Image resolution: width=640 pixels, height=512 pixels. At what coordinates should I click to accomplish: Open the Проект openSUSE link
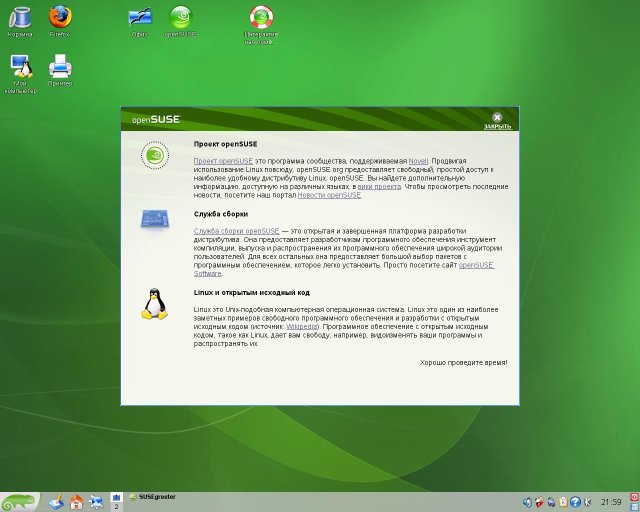click(x=223, y=161)
